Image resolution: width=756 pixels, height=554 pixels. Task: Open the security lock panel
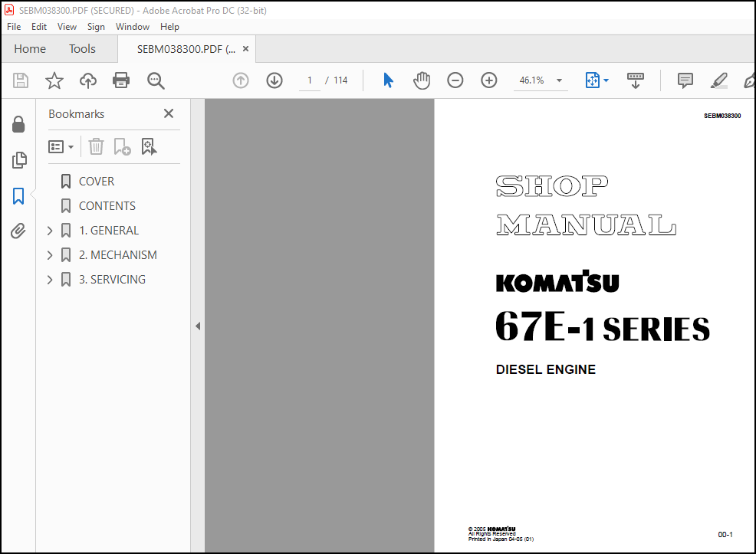coord(18,124)
